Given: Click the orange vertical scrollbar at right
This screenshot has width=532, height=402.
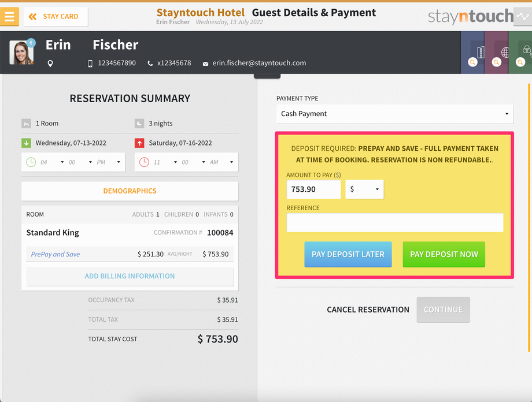Looking at the screenshot, I should click(529, 218).
